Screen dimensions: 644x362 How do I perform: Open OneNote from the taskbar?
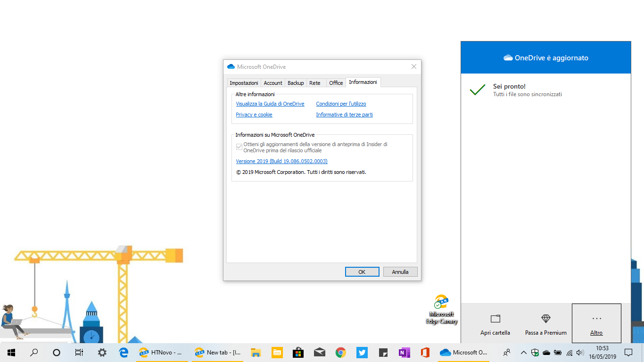pos(405,352)
